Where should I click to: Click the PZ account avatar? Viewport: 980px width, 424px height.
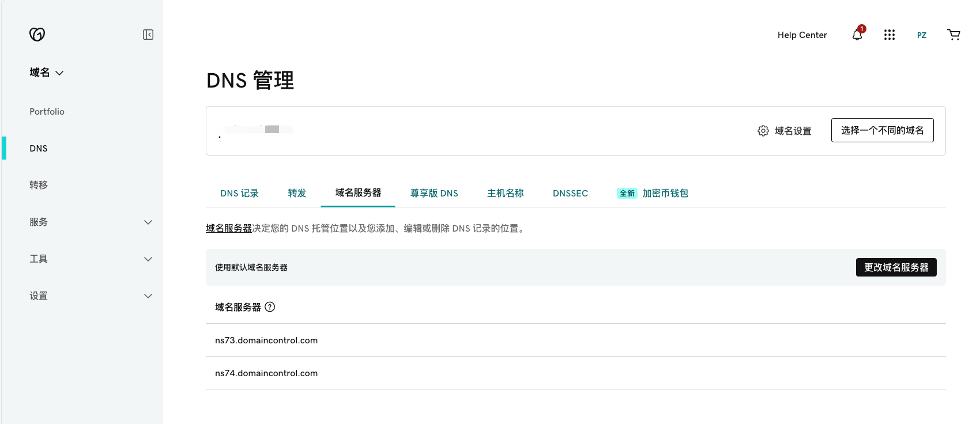922,35
